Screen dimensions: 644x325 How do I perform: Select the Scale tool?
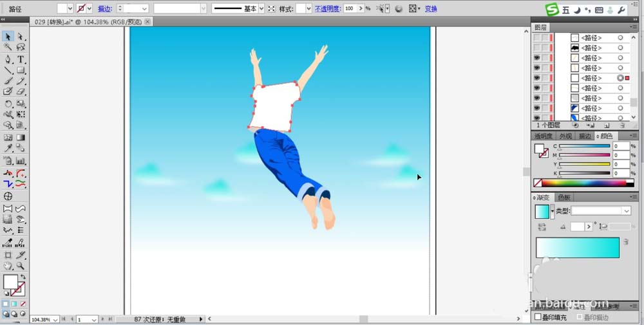pyautogui.click(x=21, y=104)
